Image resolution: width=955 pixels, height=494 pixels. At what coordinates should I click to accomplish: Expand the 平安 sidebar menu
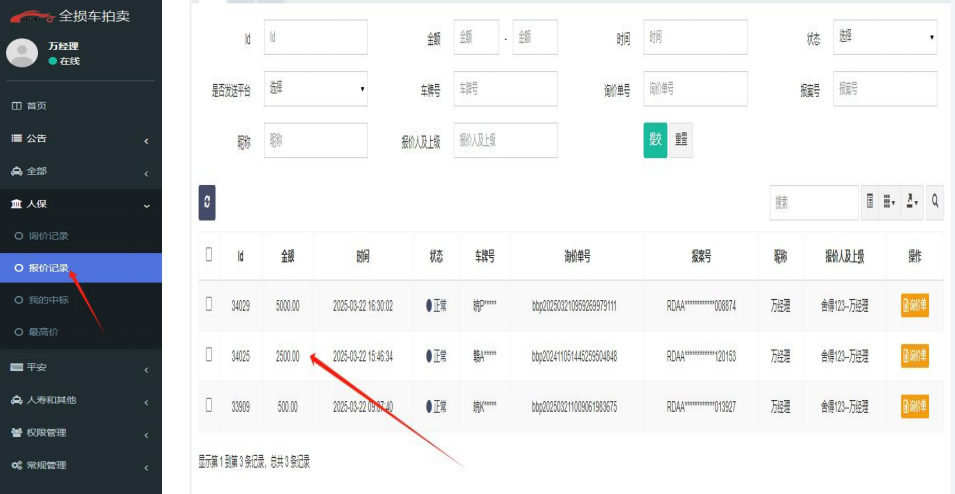80,367
